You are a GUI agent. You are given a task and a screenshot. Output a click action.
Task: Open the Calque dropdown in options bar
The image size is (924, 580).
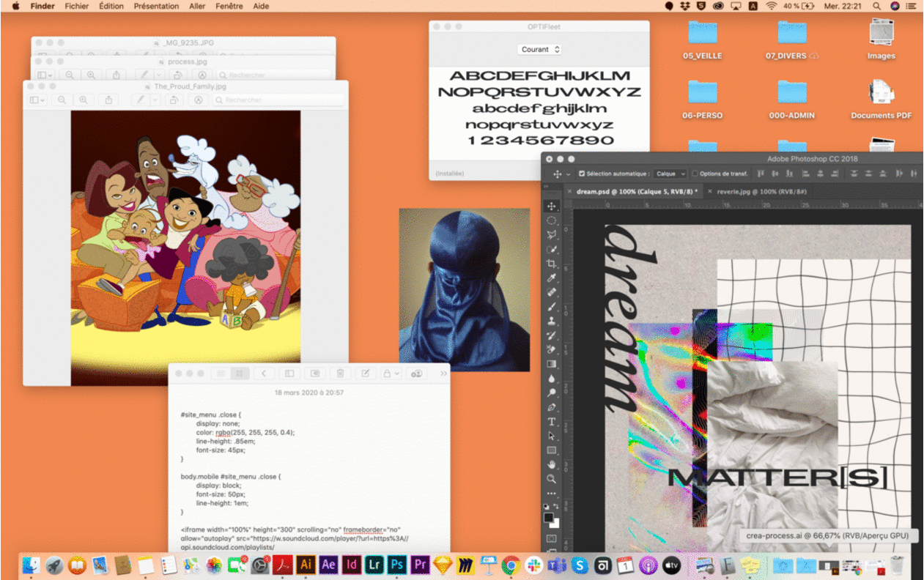pyautogui.click(x=670, y=174)
